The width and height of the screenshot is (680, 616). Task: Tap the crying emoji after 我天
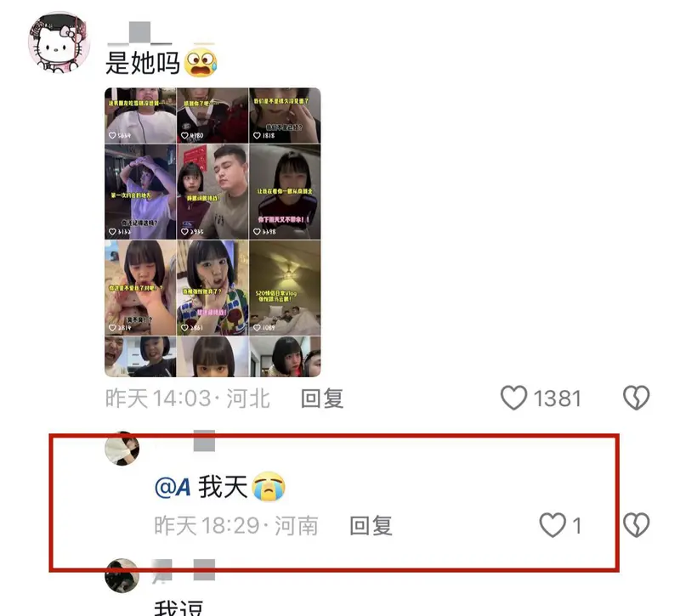pyautogui.click(x=269, y=486)
